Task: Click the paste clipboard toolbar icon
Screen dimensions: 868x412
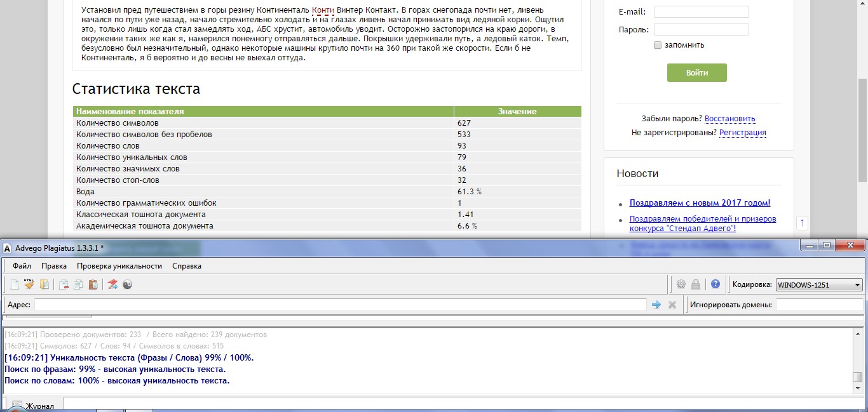Action: click(x=93, y=284)
